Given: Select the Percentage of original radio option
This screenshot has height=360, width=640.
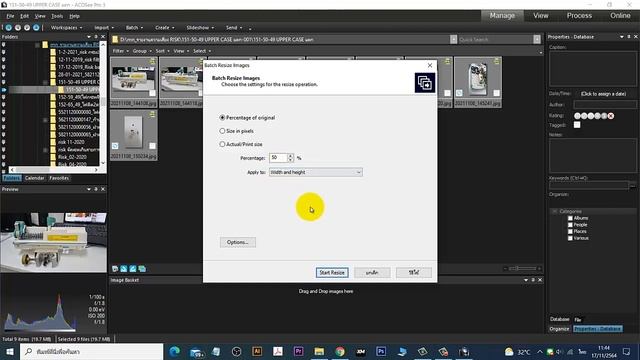Looking at the screenshot, I should pyautogui.click(x=247, y=118).
